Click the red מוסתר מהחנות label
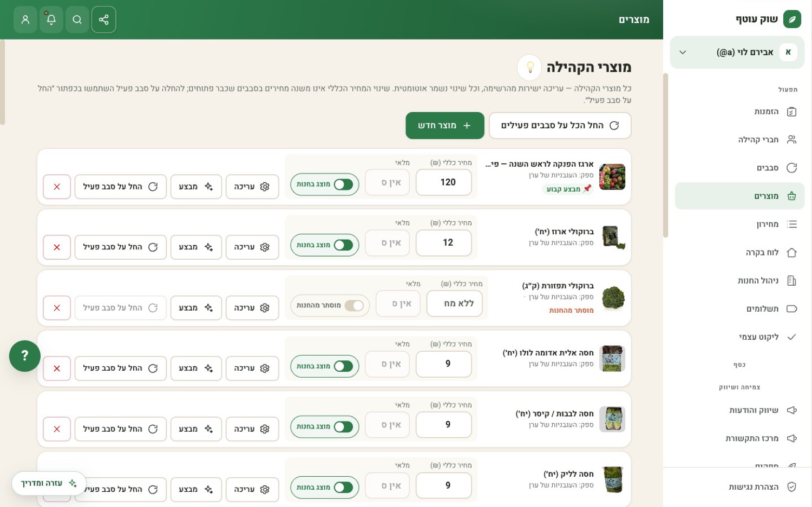Image resolution: width=812 pixels, height=507 pixels. [x=571, y=311]
